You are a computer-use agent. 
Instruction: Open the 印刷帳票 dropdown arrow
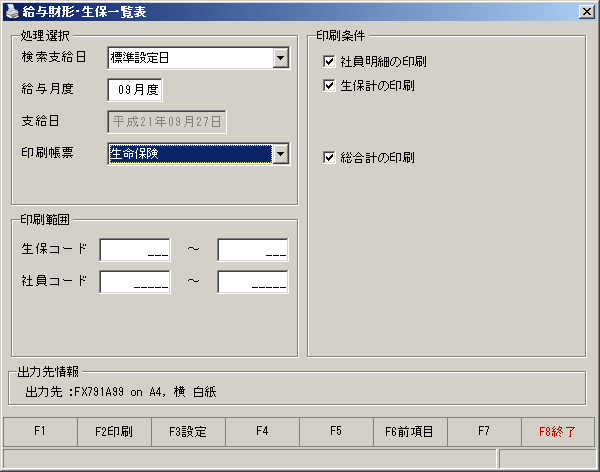tap(281, 154)
